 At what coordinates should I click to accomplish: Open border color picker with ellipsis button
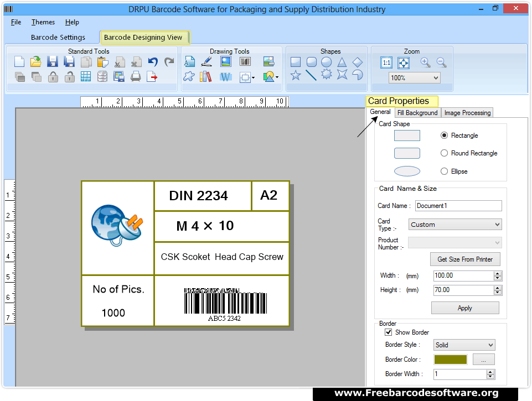coord(483,360)
